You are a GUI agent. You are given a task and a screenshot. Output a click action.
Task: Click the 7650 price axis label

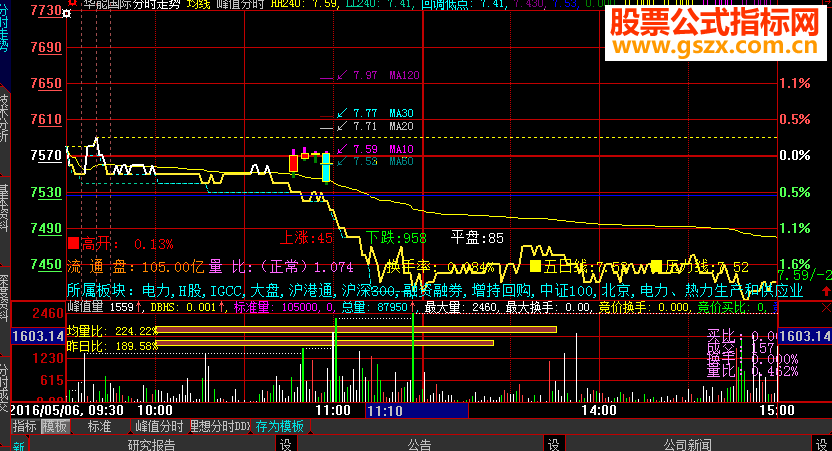(x=46, y=83)
